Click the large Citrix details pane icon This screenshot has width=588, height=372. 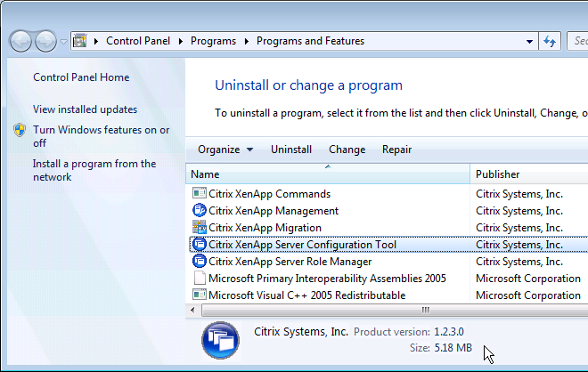220,340
